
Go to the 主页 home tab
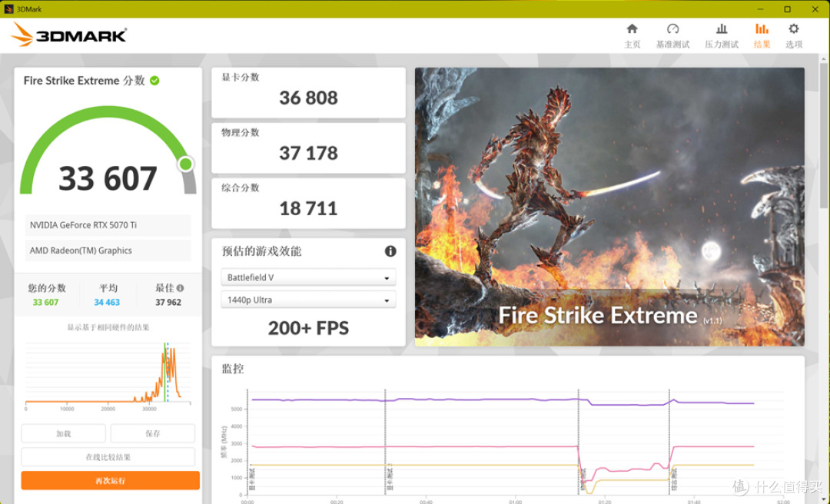pyautogui.click(x=632, y=36)
